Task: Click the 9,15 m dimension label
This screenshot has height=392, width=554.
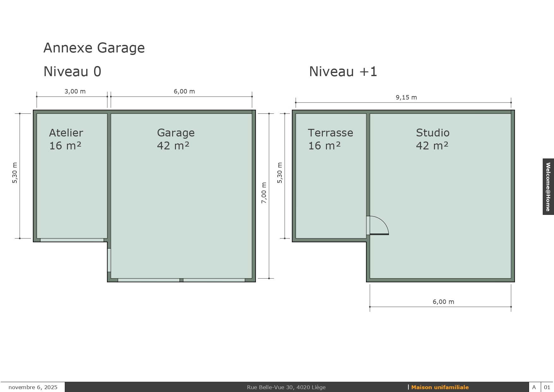Action: tap(406, 97)
